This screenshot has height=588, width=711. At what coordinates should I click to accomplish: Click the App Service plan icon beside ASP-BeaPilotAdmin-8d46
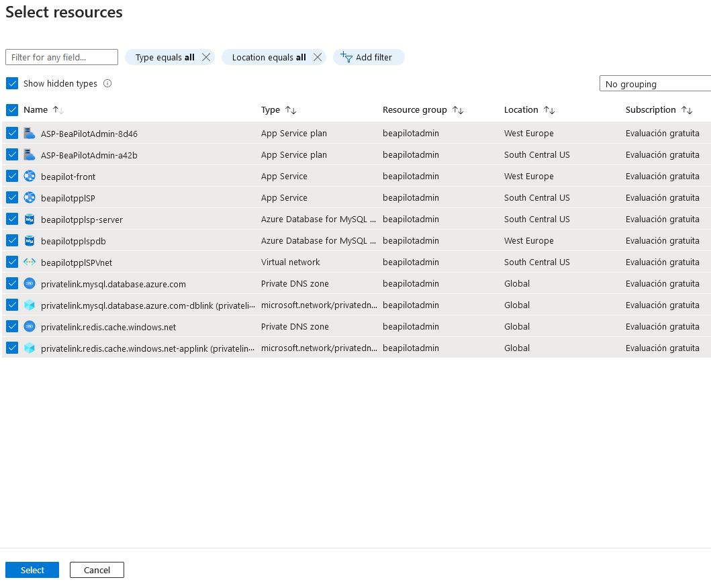(x=29, y=133)
